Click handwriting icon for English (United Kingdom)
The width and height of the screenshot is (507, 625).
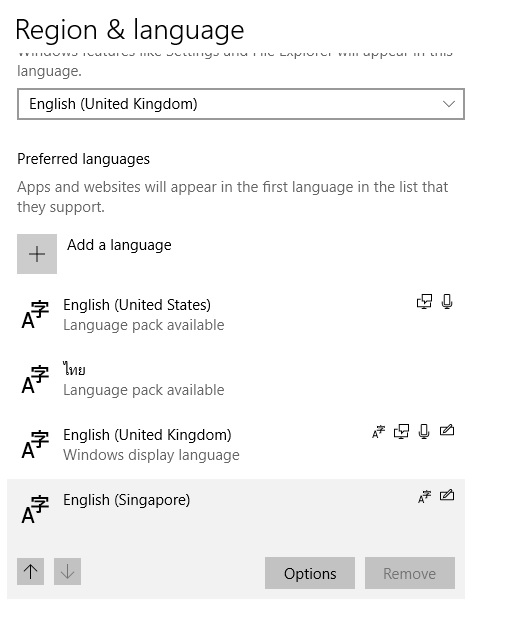coord(447,430)
